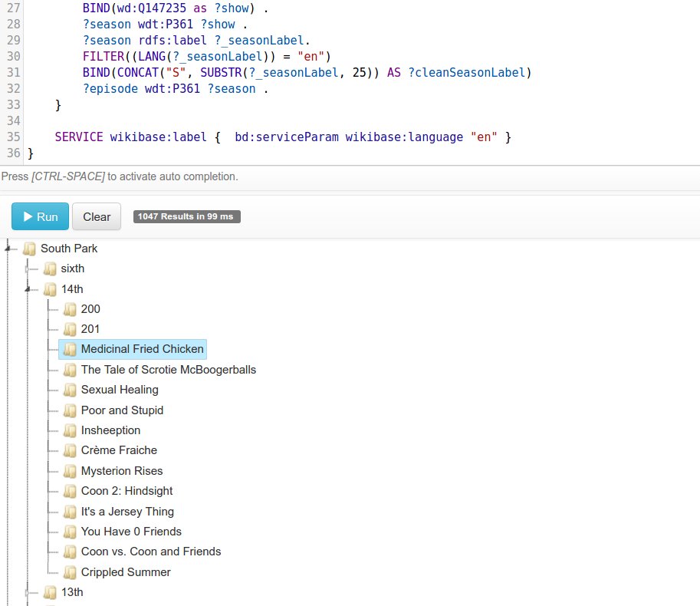Click the folder icon beside 201
This screenshot has width=700, height=606.
click(x=70, y=330)
